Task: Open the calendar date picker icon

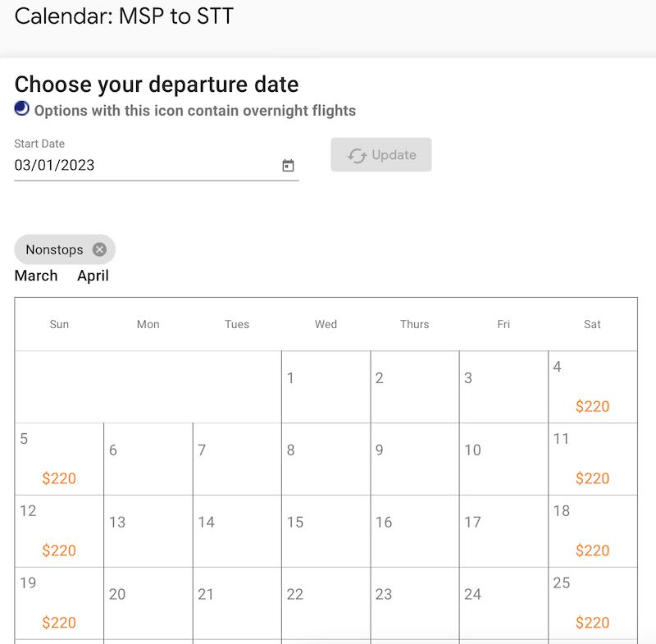Action: coord(288,166)
